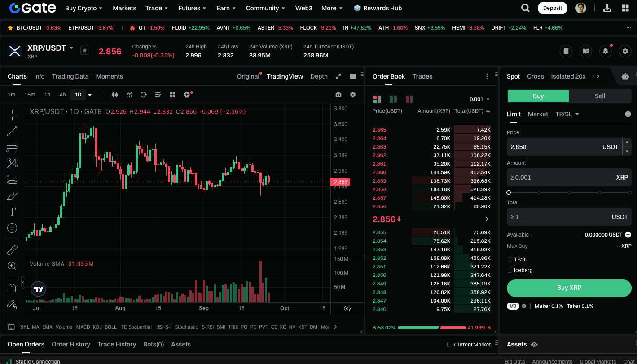Collapse the drawing toolbar with left chevron
The image size is (637, 364).
23,282
